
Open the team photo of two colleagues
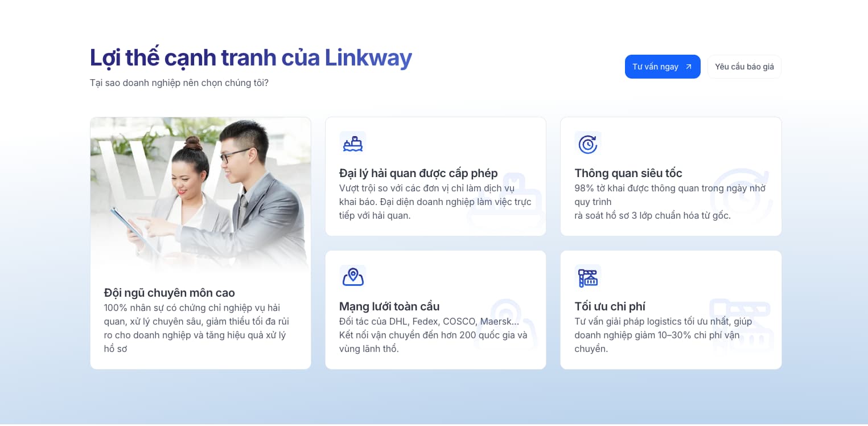point(200,194)
